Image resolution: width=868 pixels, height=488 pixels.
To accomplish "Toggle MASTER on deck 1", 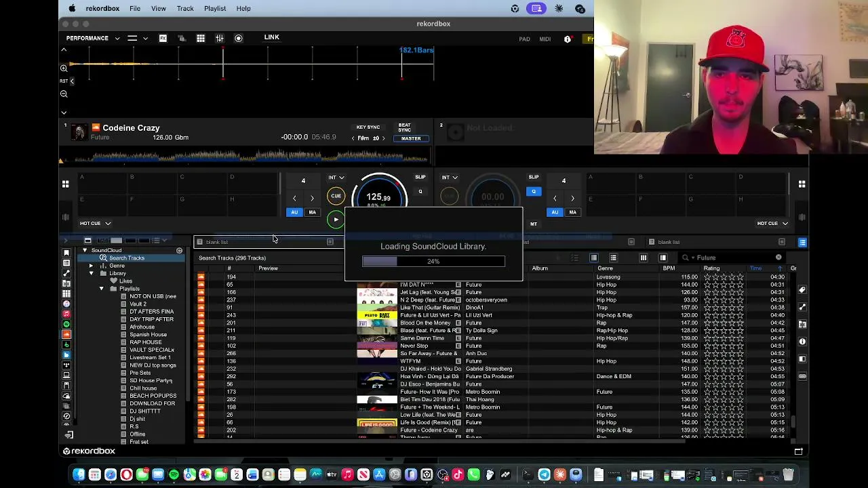I will (411, 138).
